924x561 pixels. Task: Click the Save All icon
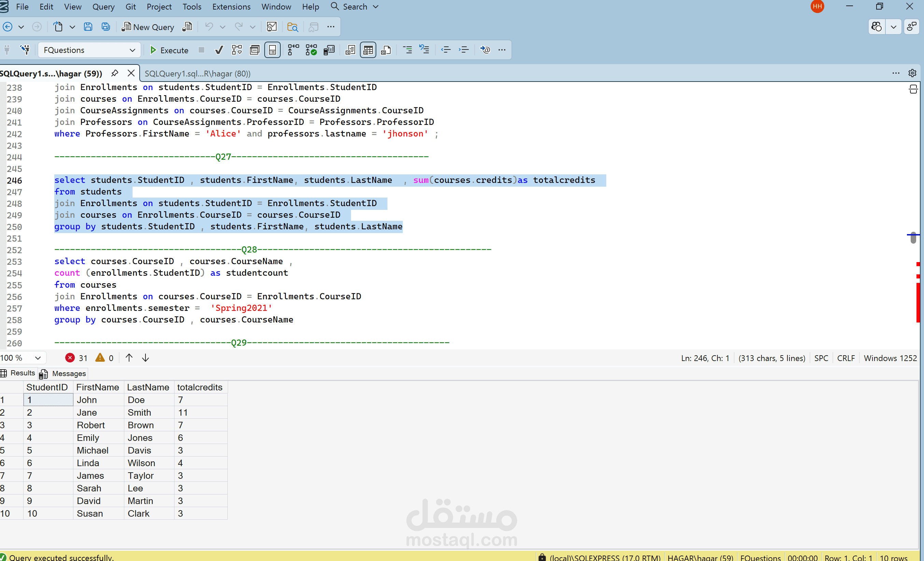tap(106, 27)
